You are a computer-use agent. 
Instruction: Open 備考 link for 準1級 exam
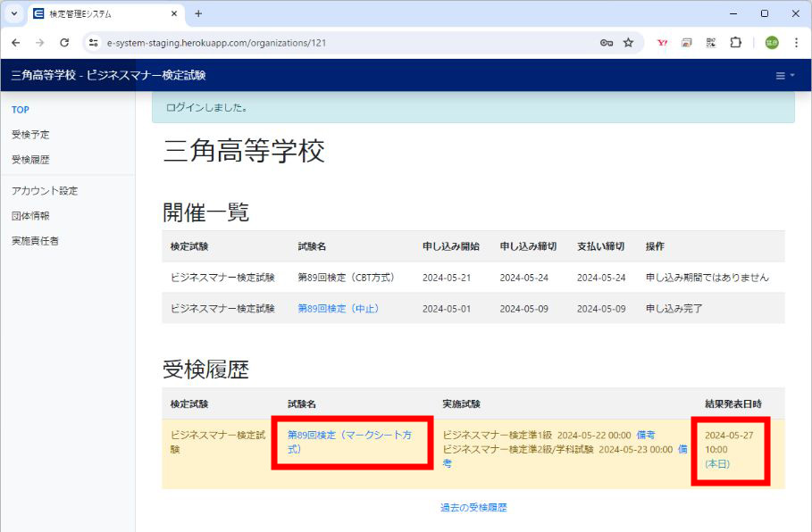[x=646, y=436]
